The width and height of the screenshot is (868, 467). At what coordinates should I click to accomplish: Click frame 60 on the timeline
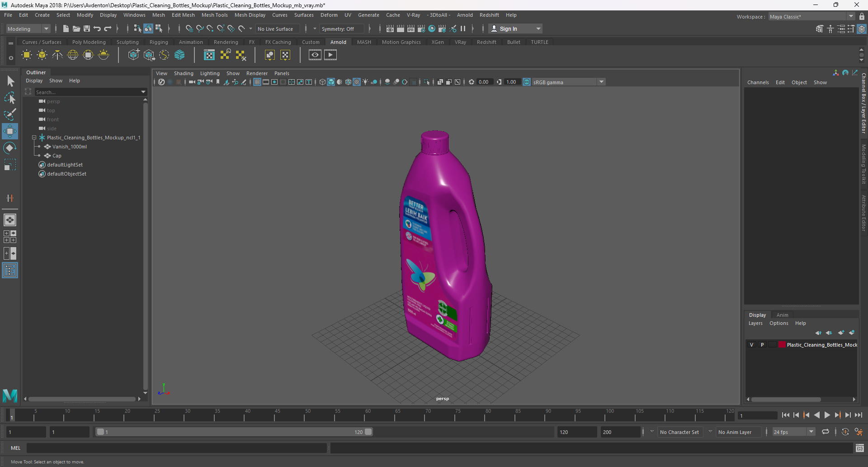coord(368,415)
